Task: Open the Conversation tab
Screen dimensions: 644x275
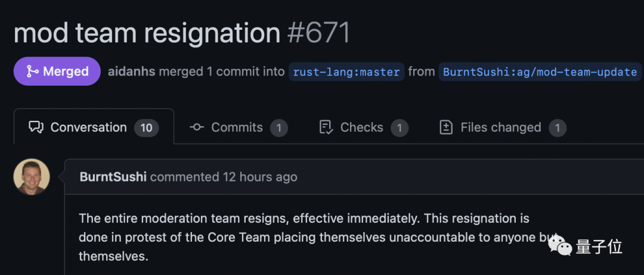Action: click(88, 127)
